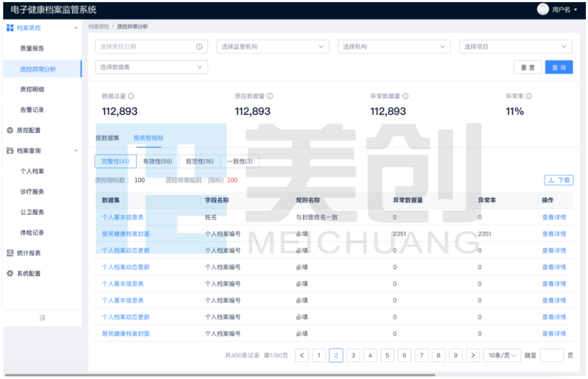Open 个人基本信息表 link in 姓名 row
The width and height of the screenshot is (588, 379).
[x=122, y=217]
